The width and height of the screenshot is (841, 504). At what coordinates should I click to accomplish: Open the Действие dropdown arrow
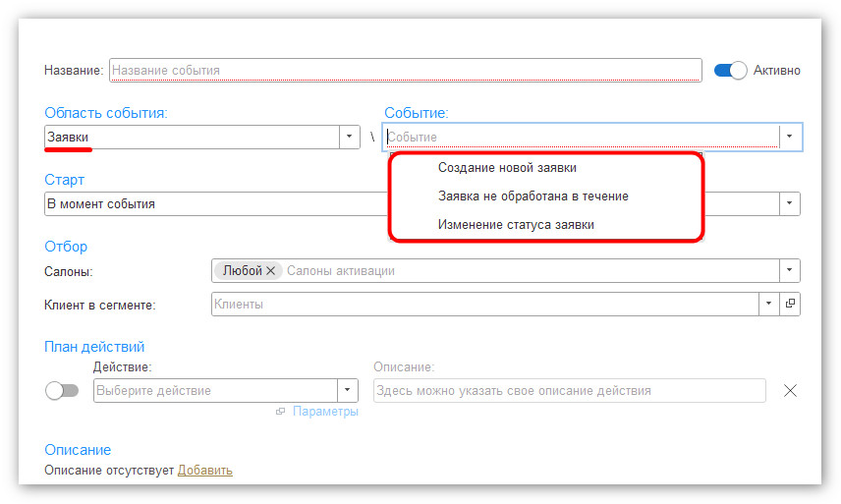coord(348,391)
